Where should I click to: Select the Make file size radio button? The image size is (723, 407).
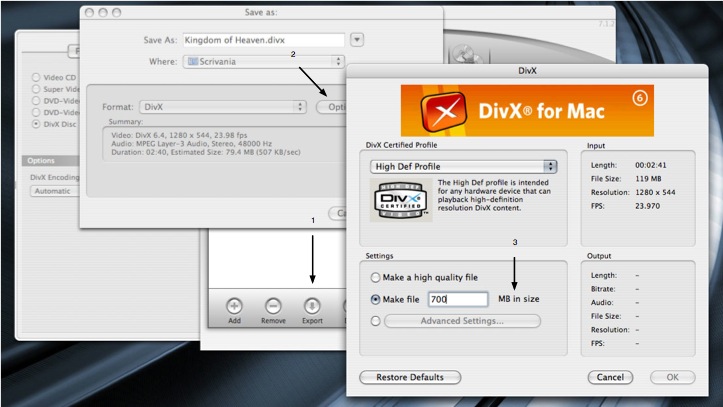point(375,300)
